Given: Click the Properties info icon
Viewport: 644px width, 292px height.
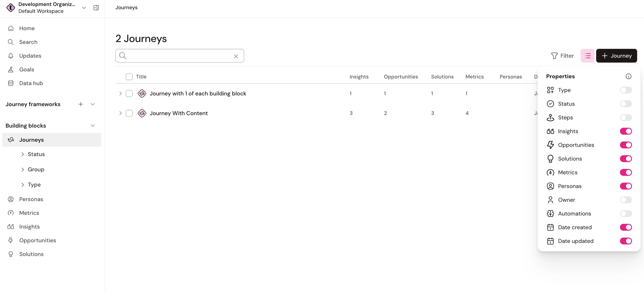Looking at the screenshot, I should click(x=628, y=76).
